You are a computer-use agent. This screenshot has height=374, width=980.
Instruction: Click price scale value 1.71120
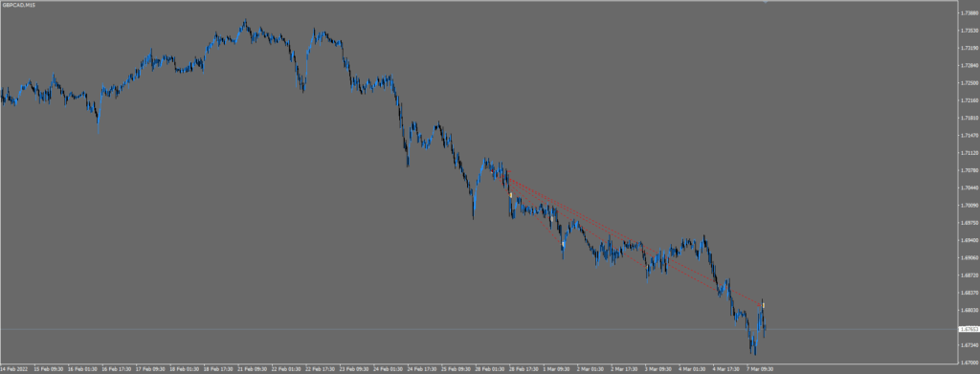pyautogui.click(x=970, y=152)
